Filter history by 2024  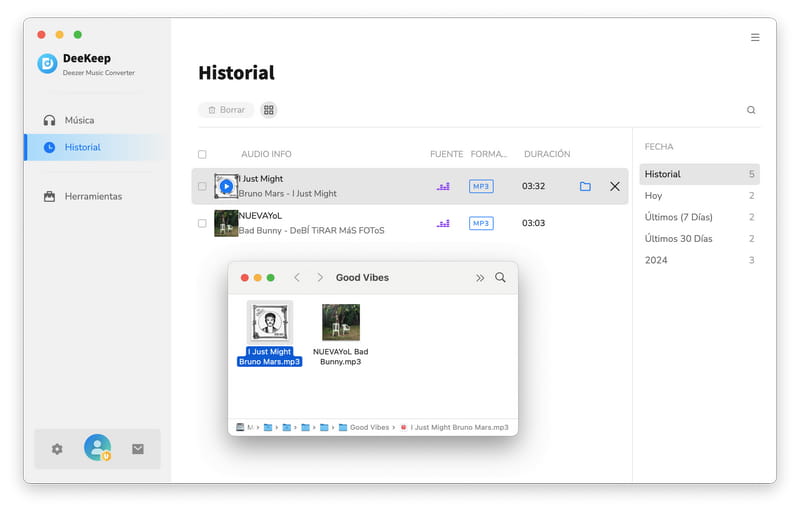[699, 260]
